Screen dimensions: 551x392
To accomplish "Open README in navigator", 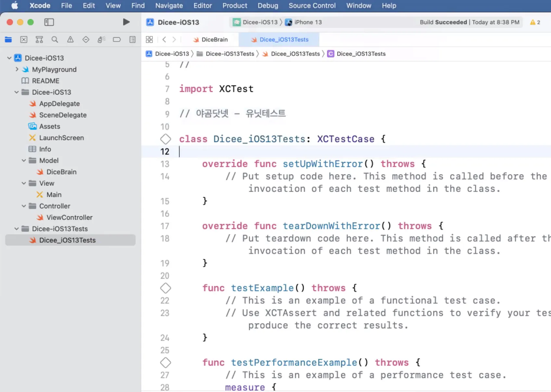I will click(x=45, y=81).
